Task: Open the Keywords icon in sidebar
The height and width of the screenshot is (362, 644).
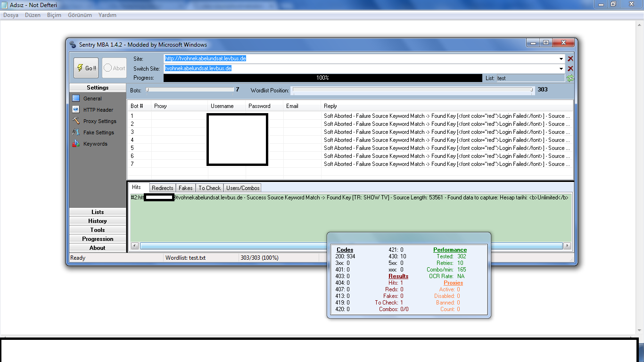Action: (x=76, y=144)
